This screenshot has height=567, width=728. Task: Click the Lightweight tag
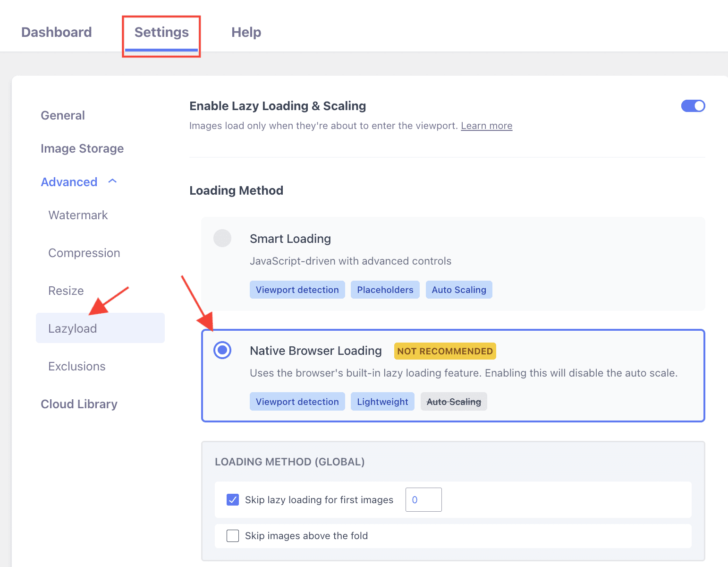[382, 402]
